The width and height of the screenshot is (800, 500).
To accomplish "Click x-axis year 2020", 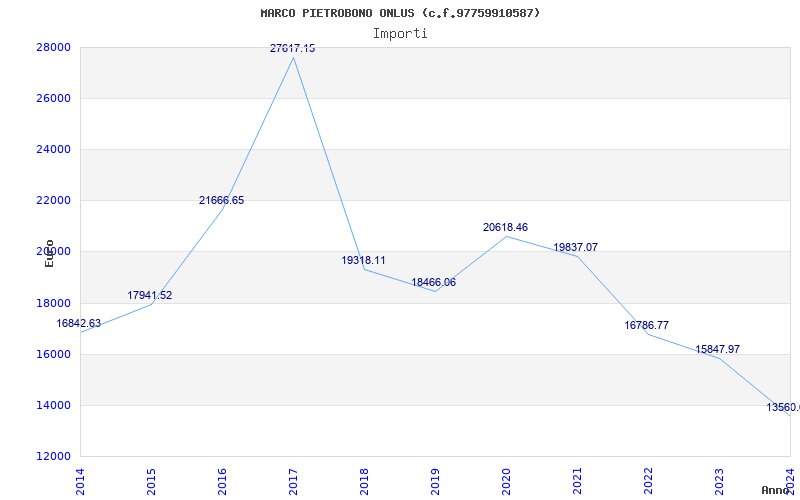I will 506,481.
